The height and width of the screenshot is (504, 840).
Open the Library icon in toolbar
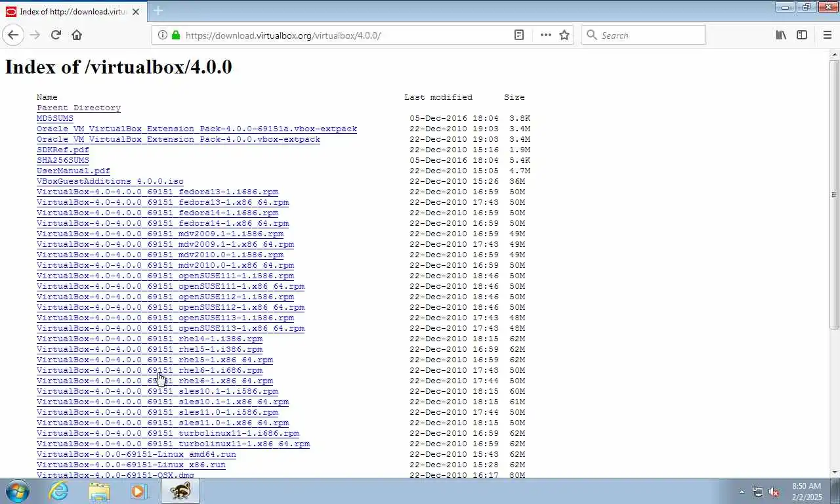781,35
